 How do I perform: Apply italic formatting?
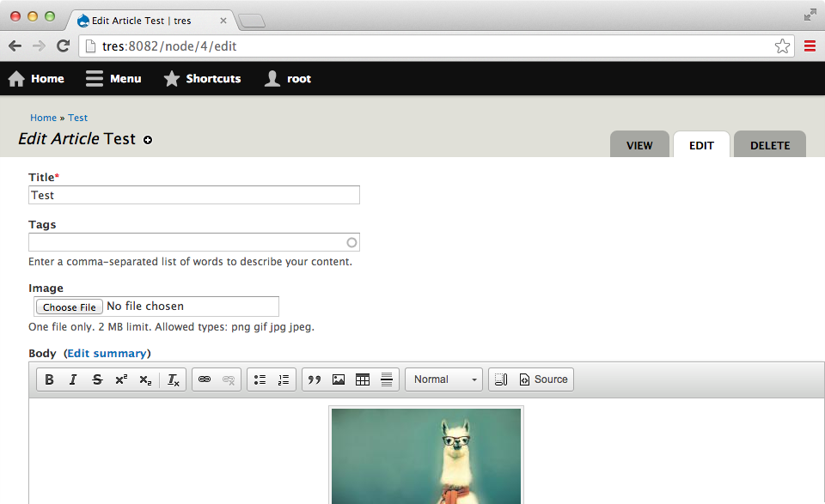pos(73,379)
